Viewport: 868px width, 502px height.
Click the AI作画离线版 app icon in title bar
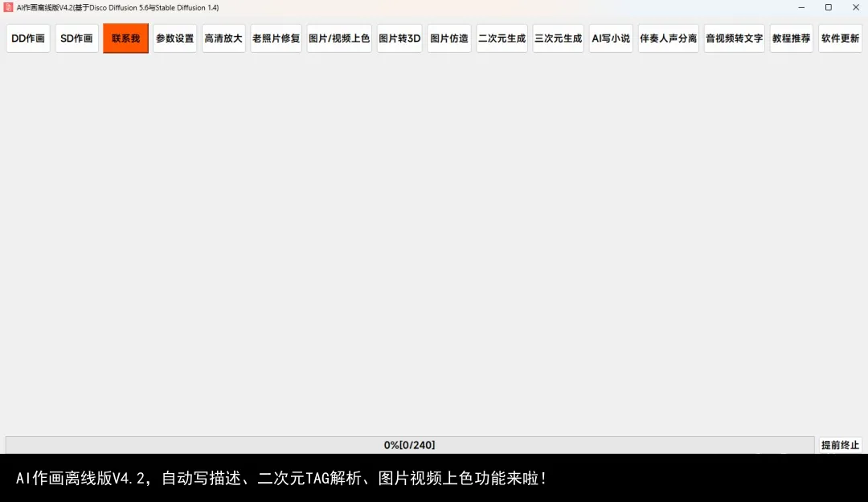[8, 8]
